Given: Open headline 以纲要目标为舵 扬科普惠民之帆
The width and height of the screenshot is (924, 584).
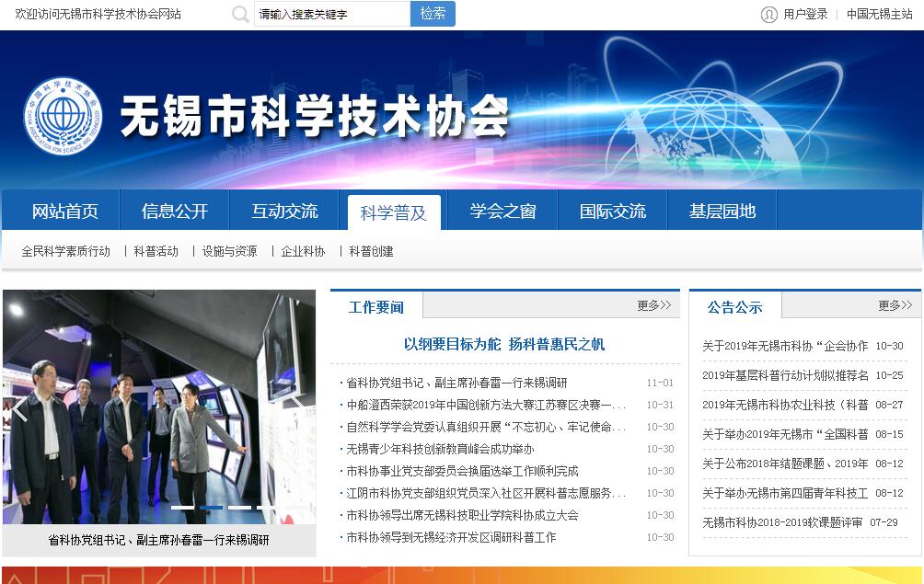Looking at the screenshot, I should [504, 345].
